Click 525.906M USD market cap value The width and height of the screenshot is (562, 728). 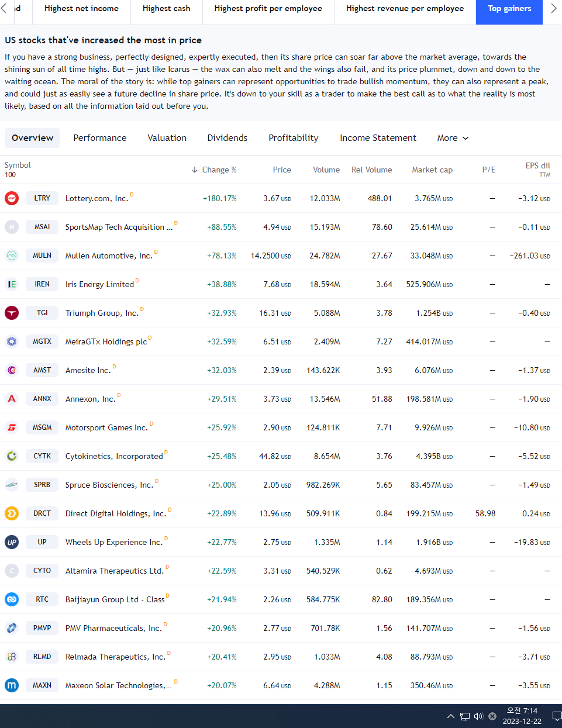click(x=429, y=284)
